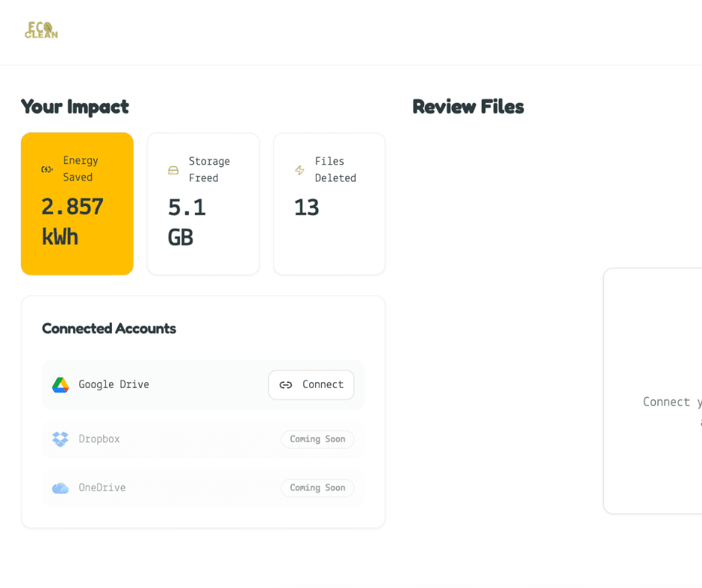Select the OneDrive cloud icon

click(x=60, y=488)
